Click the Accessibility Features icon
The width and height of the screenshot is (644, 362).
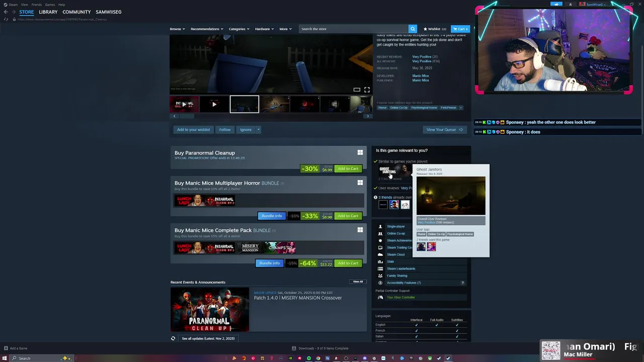tap(380, 283)
